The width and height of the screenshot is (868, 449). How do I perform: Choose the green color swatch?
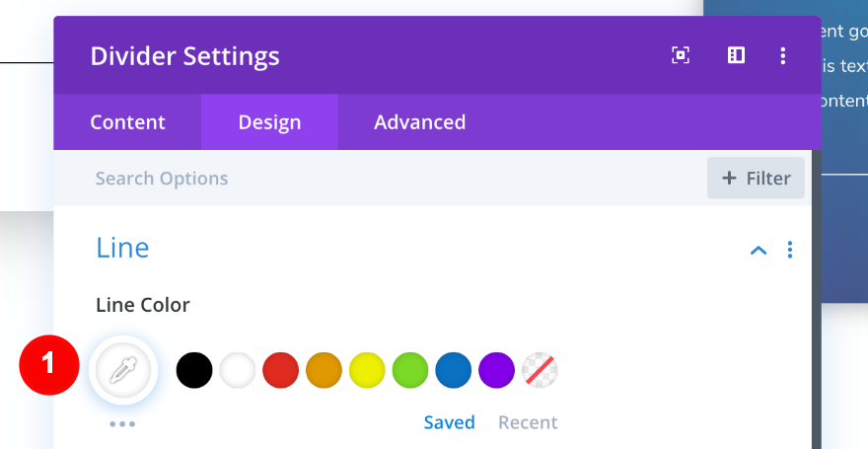click(x=409, y=370)
